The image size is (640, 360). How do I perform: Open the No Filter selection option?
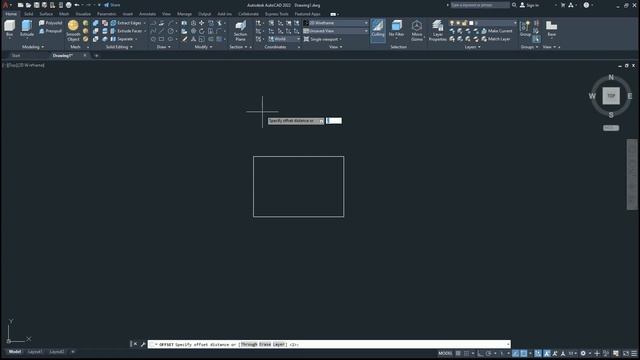(396, 29)
